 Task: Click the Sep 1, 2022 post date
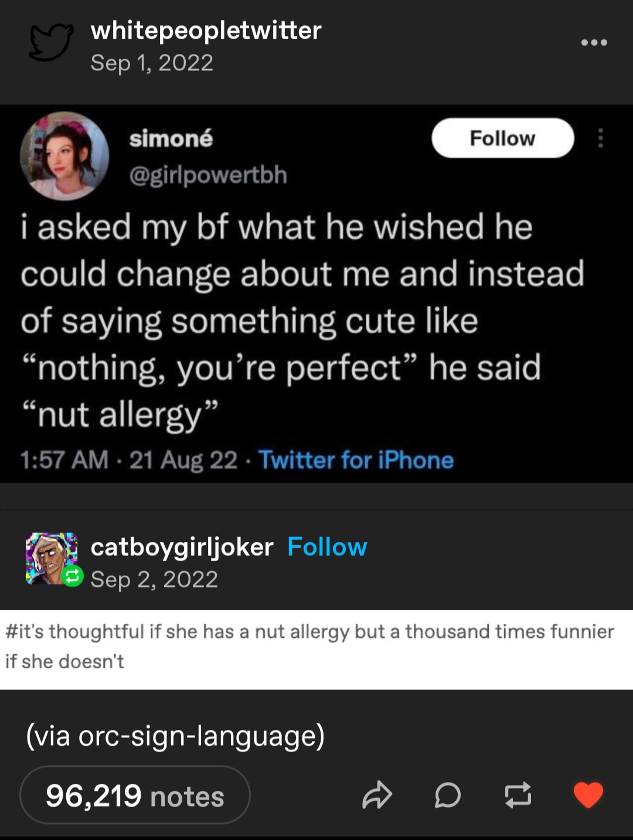[x=152, y=63]
